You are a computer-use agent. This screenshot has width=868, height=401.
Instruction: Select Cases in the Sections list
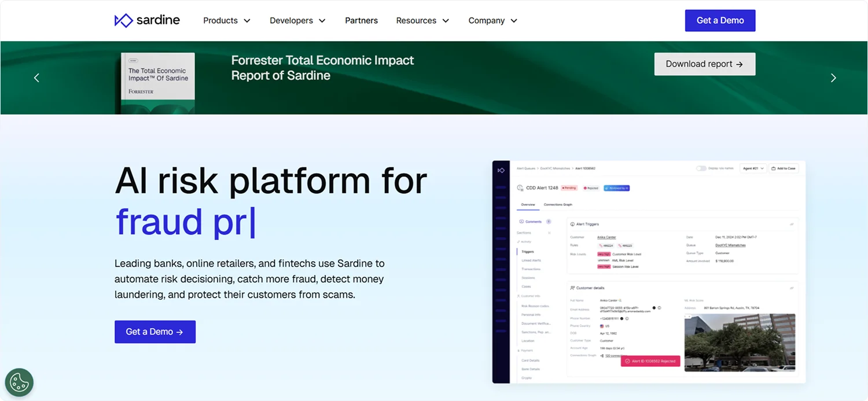pos(526,286)
